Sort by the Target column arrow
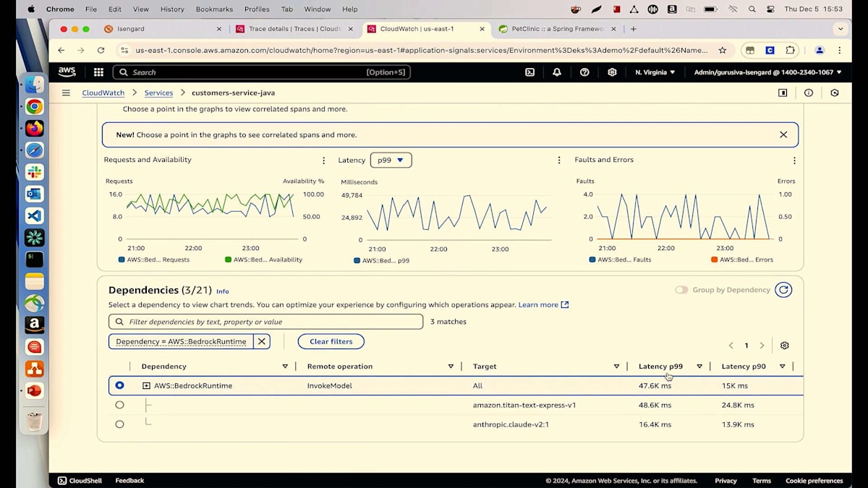The height and width of the screenshot is (488, 868). (616, 367)
